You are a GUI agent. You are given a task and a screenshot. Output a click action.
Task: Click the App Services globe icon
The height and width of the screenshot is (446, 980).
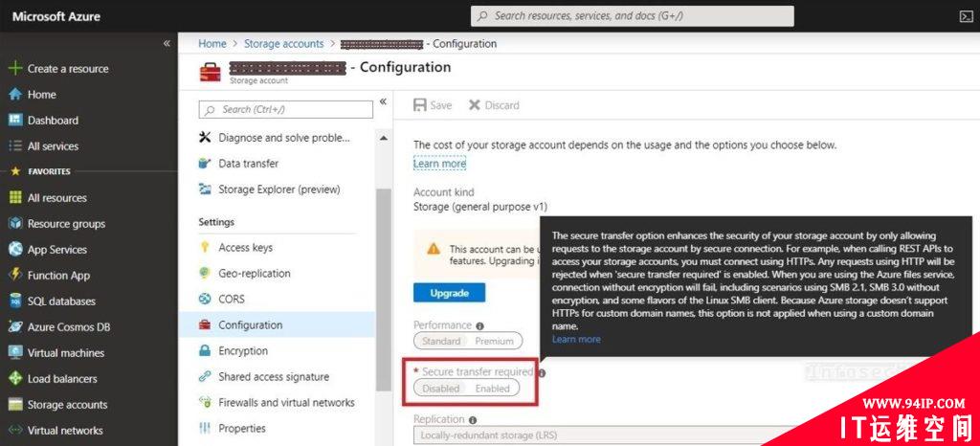tap(15, 249)
